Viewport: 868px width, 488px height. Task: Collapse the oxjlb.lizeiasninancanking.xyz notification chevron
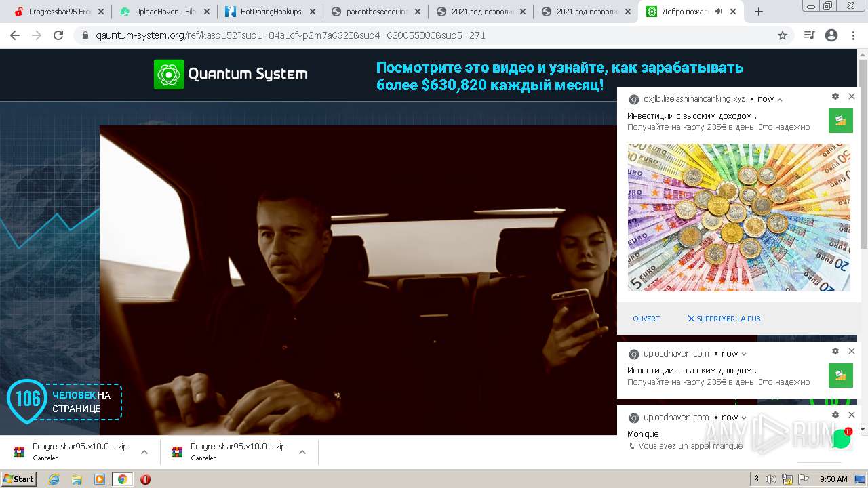point(780,100)
